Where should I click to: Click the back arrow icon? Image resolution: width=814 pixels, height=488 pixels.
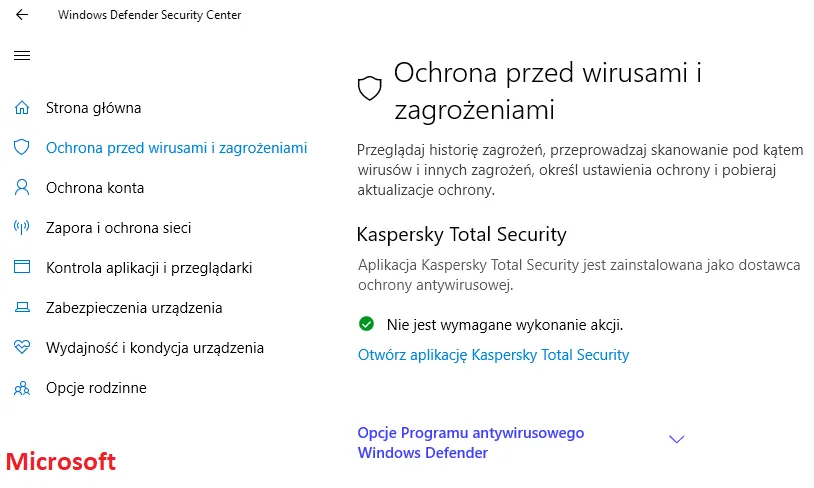point(22,15)
